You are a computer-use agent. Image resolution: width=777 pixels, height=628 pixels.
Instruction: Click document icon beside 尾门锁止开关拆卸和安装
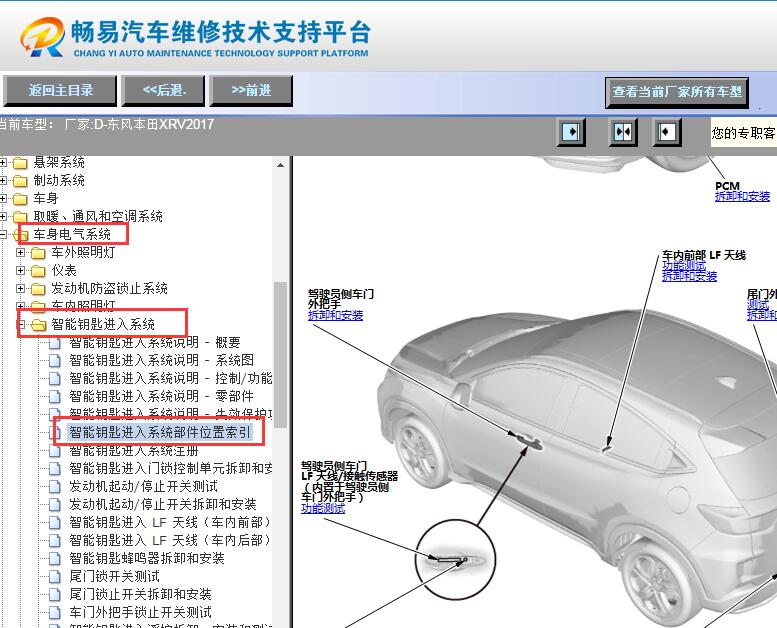[x=55, y=594]
